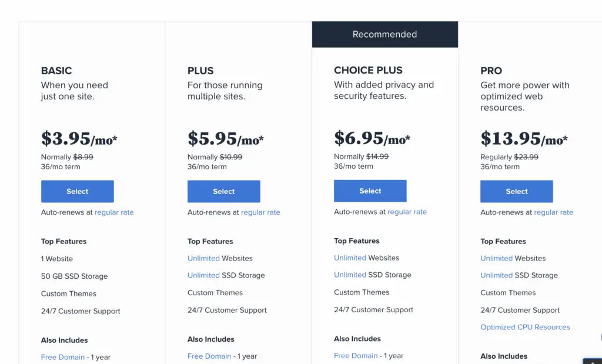Click Unlimited SSD Storage link in Pro
This screenshot has width=602, height=364.
coord(496,275)
